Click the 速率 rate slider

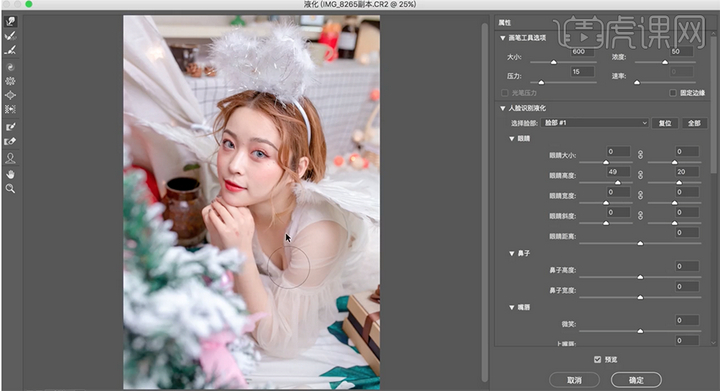(x=665, y=82)
